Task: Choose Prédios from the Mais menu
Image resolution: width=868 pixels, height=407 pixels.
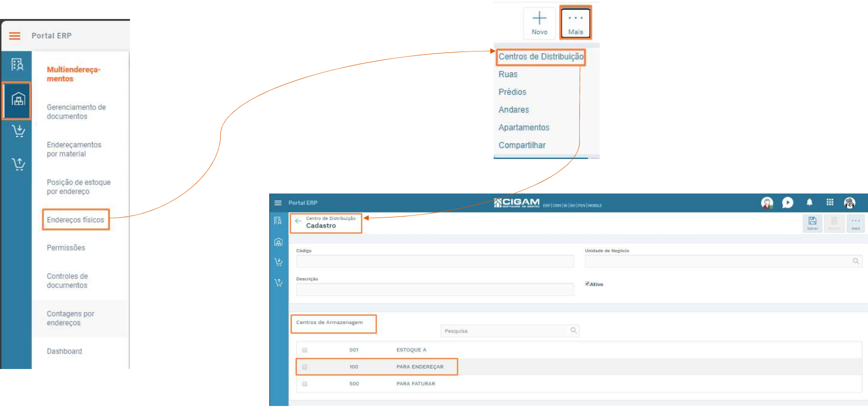Action: (x=512, y=92)
